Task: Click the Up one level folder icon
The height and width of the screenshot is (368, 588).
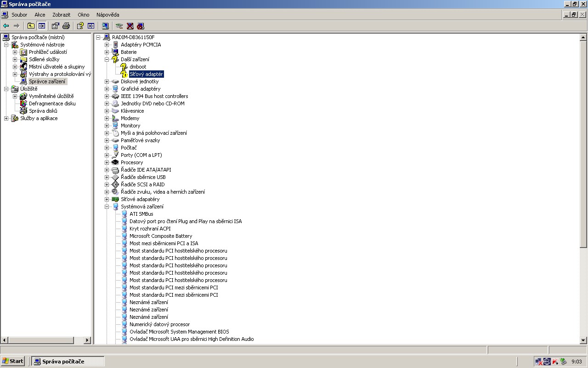Action: 31,26
